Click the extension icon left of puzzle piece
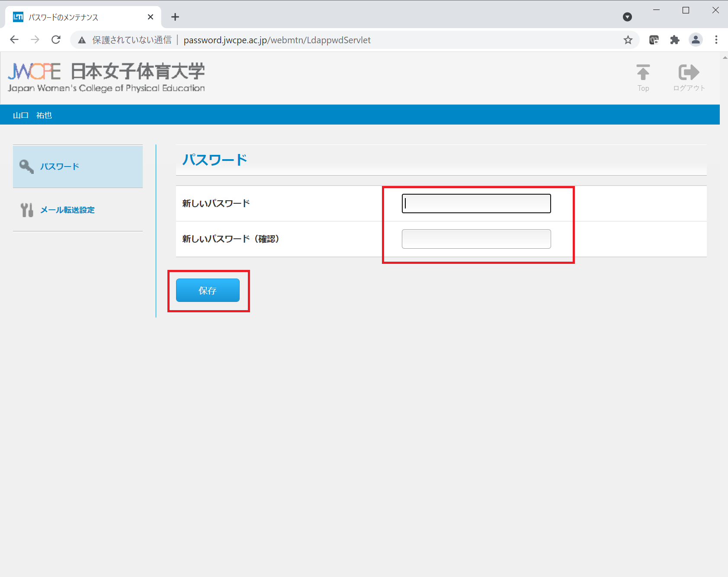This screenshot has width=728, height=577. coord(654,40)
